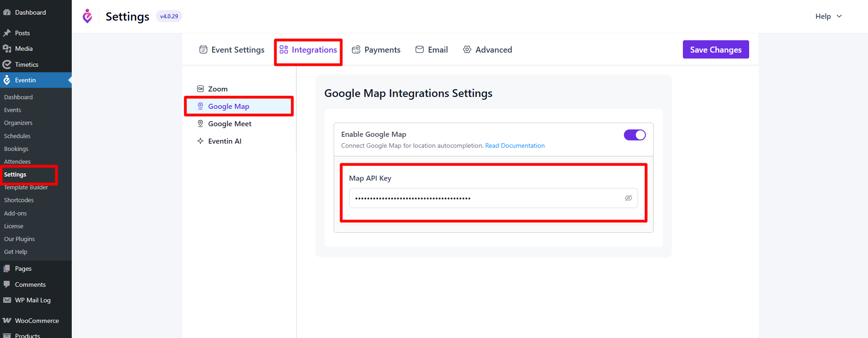Image resolution: width=868 pixels, height=338 pixels.
Task: Open the Add-ons submenu link
Action: click(16, 213)
